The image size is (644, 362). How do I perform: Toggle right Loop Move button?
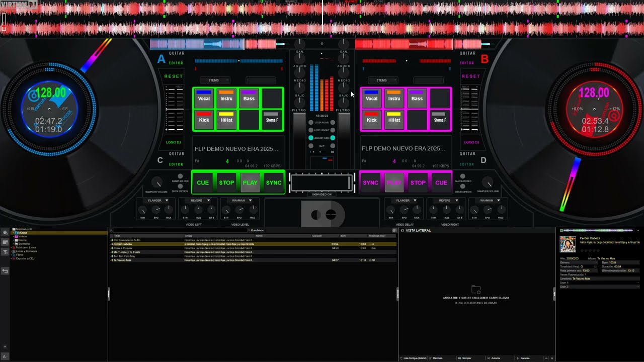click(x=333, y=123)
